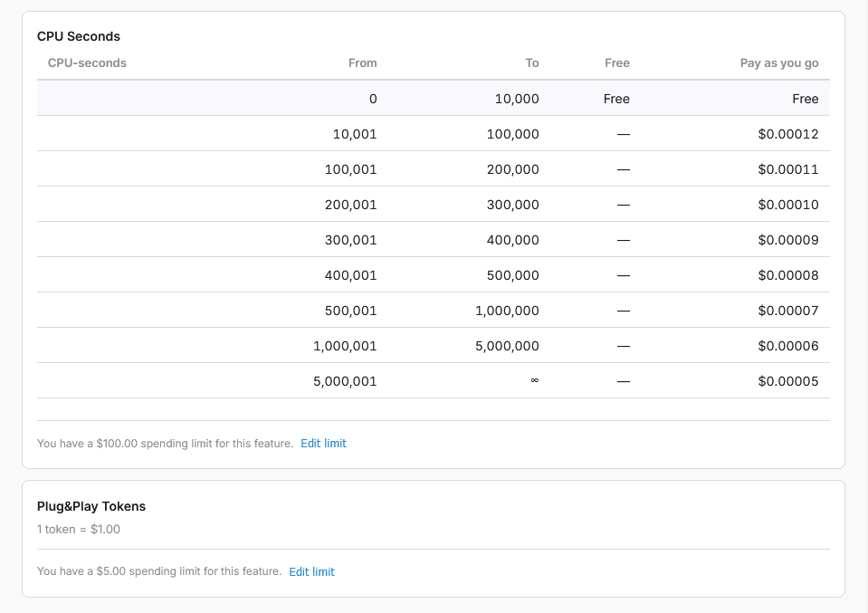This screenshot has height=613, width=868.
Task: Click the From value 10,001
Action: 355,134
